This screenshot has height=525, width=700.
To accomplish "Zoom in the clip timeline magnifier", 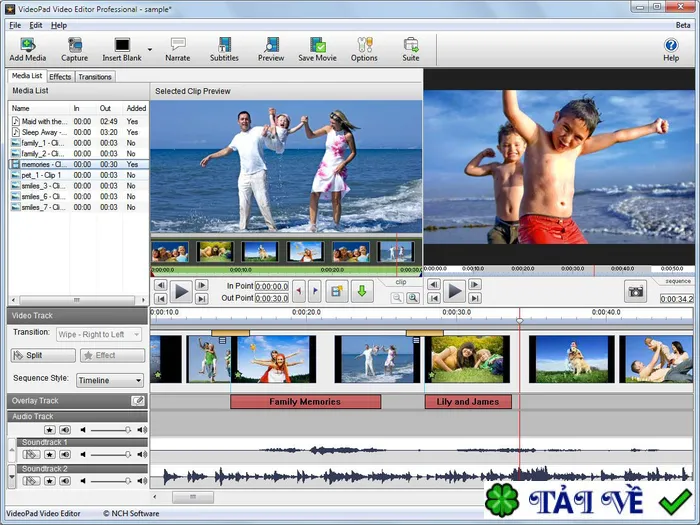I will pos(413,298).
